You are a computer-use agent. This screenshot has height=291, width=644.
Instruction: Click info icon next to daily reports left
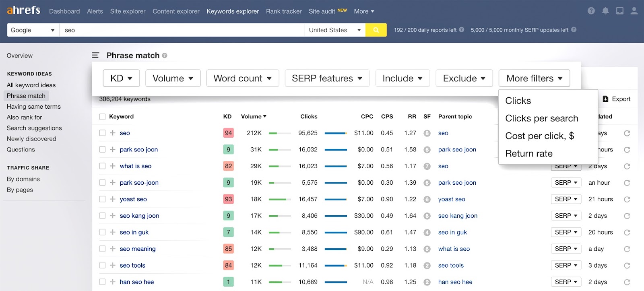462,29
